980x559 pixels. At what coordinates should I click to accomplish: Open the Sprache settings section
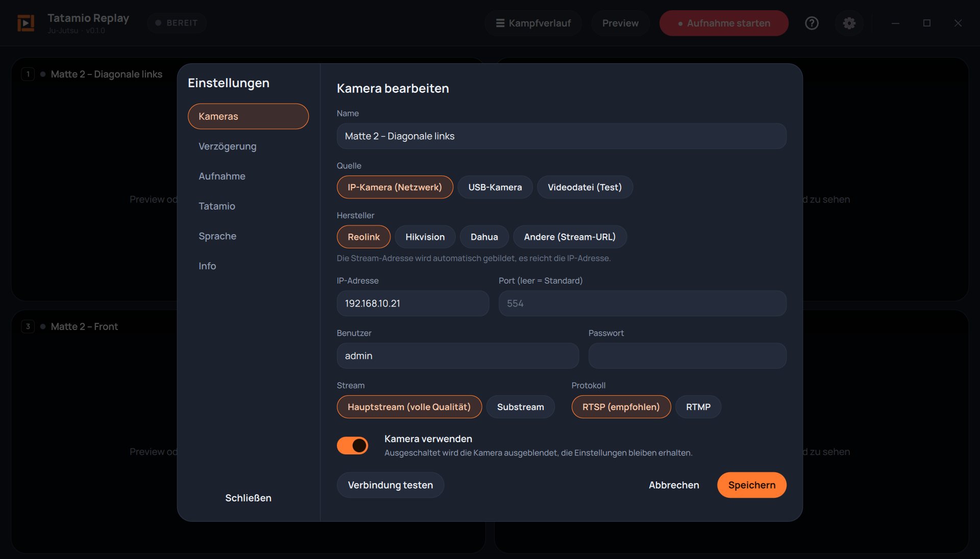(x=248, y=236)
